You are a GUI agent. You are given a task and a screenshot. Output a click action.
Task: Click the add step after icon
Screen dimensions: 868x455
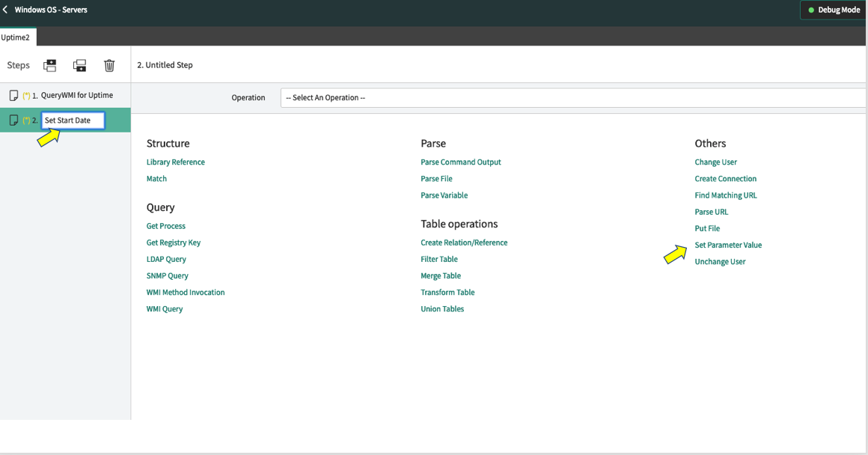(80, 65)
